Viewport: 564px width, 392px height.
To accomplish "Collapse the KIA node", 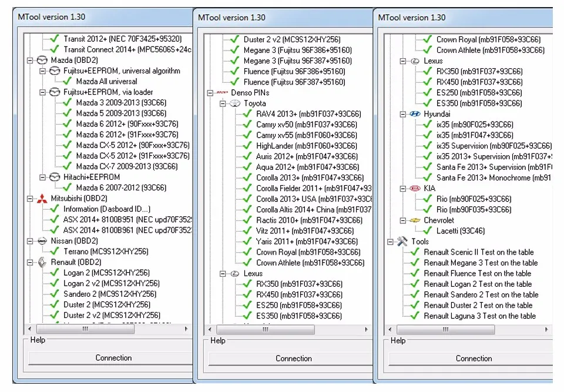I will (403, 188).
